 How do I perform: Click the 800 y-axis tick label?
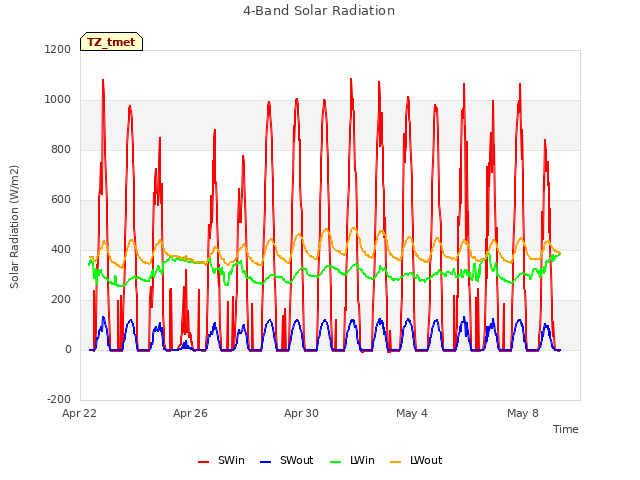click(61, 149)
